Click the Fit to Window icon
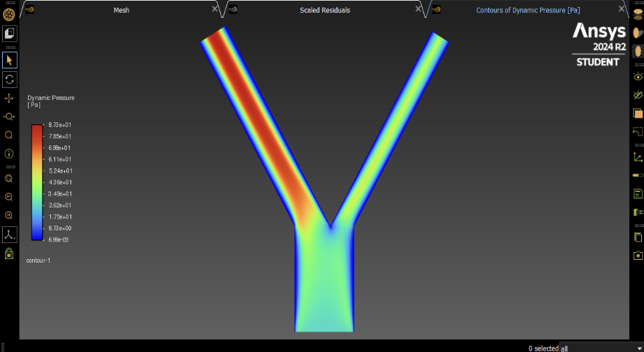This screenshot has width=644, height=352. click(x=9, y=179)
